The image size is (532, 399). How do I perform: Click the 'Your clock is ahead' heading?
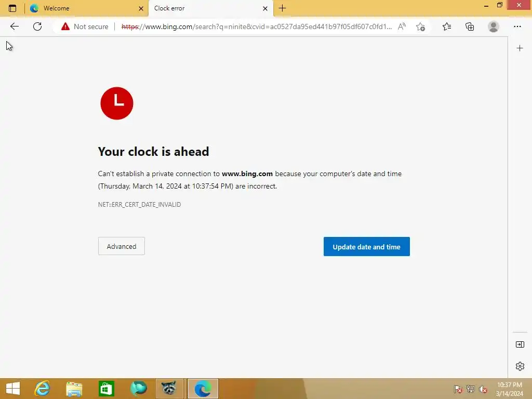[153, 151]
